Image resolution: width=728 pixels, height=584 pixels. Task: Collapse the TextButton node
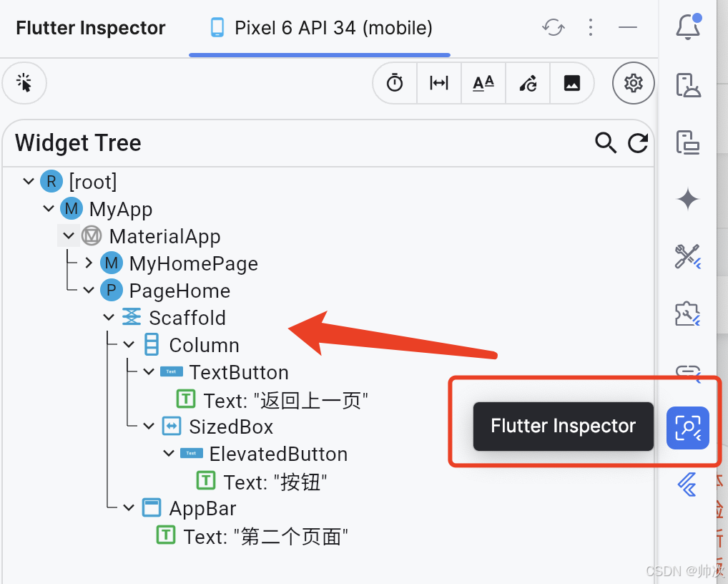pyautogui.click(x=149, y=371)
